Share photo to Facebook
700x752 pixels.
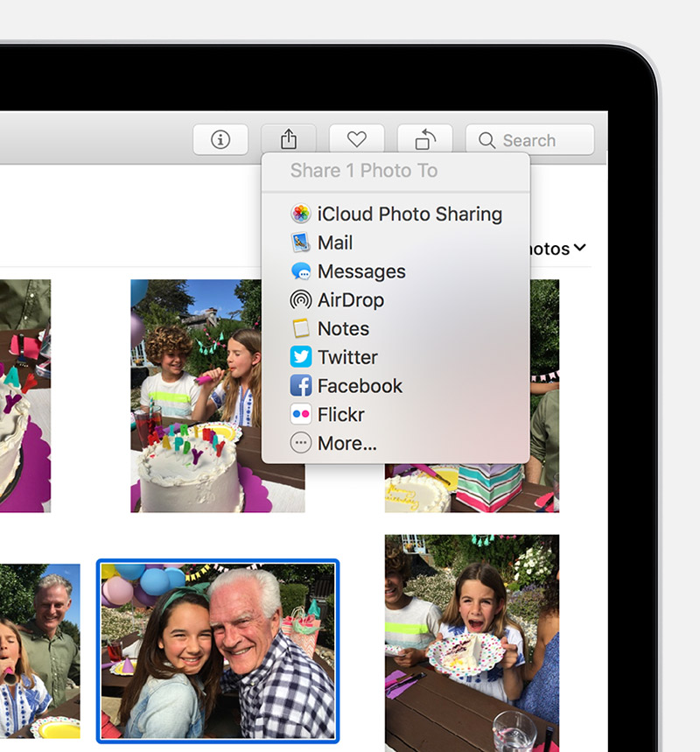395,386
